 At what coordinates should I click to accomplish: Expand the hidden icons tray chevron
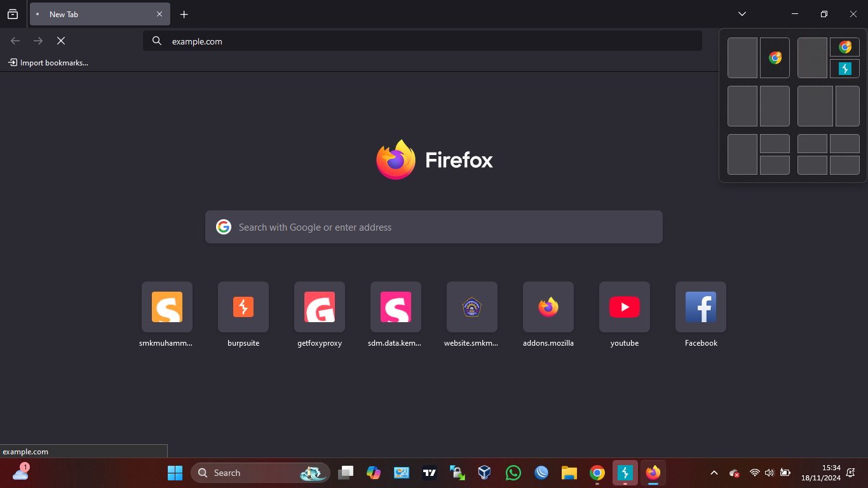pos(714,473)
